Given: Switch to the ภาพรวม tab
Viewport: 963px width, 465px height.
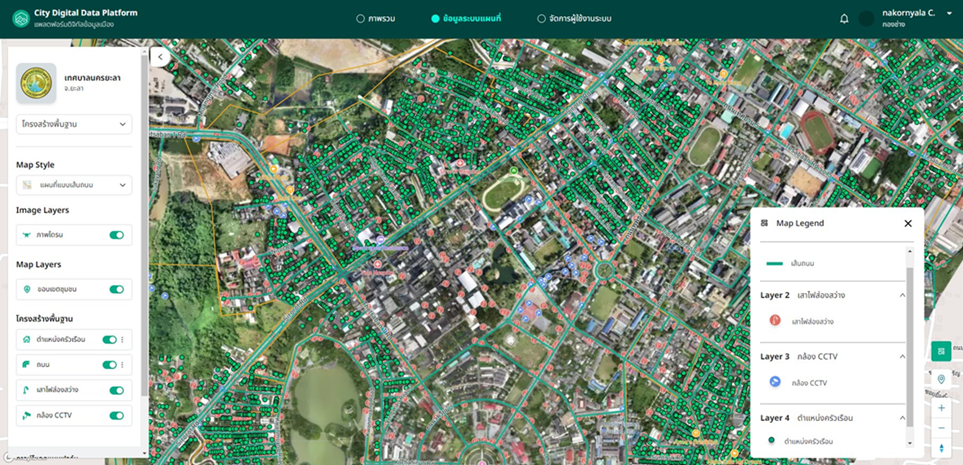Looking at the screenshot, I should [378, 19].
